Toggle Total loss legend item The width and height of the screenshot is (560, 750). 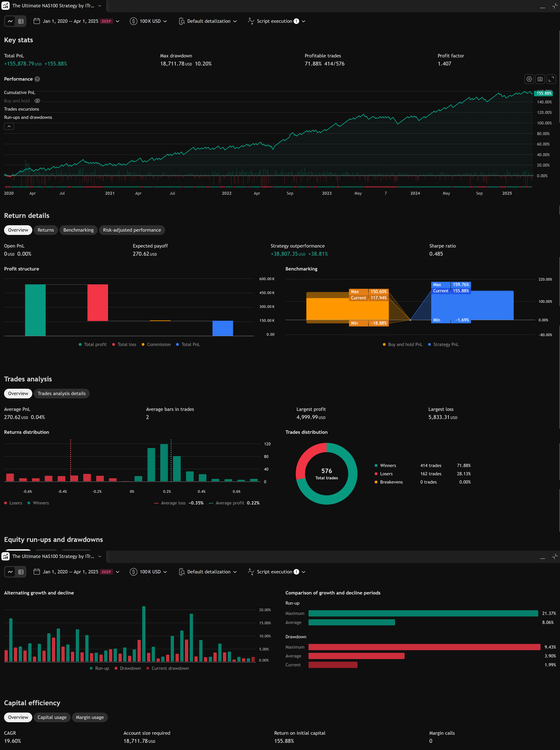tap(124, 344)
